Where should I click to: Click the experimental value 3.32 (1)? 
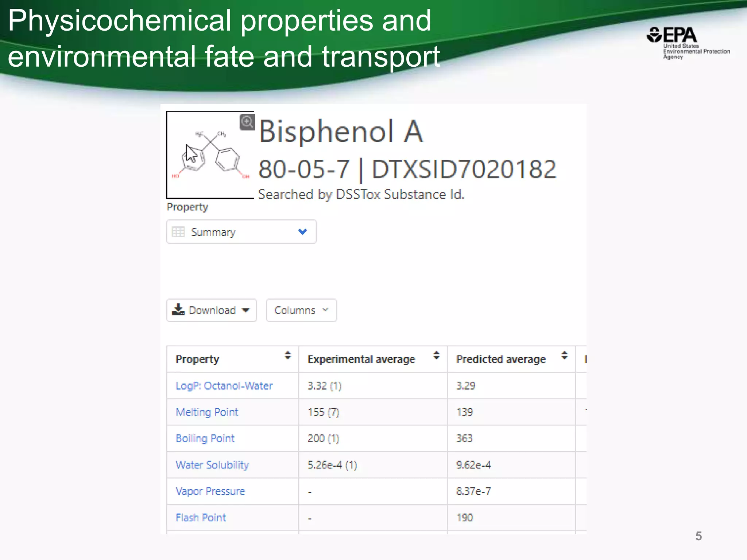[325, 386]
